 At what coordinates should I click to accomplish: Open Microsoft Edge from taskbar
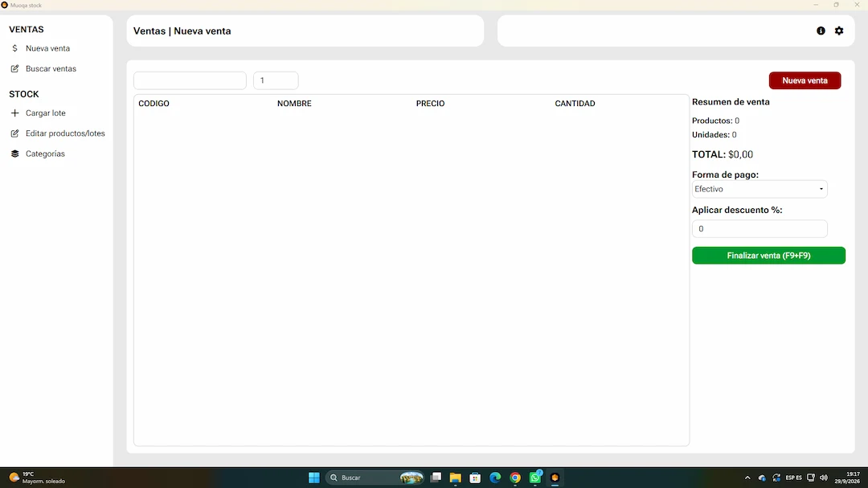(495, 478)
